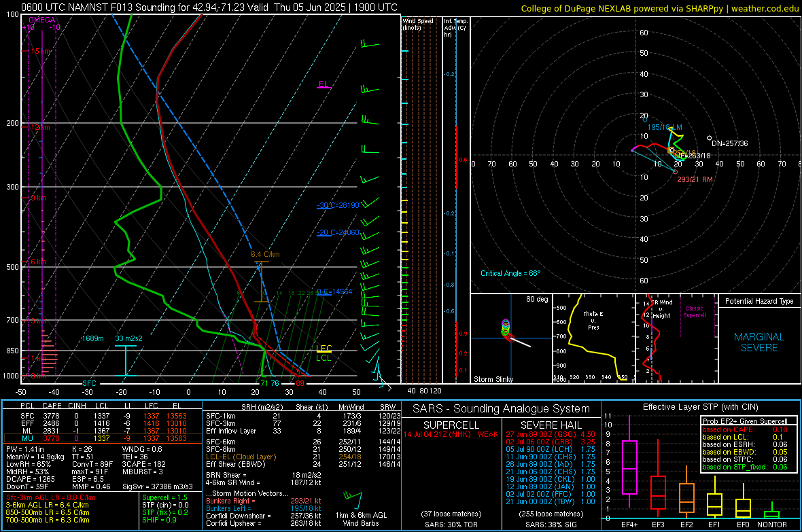Click the Theta-E v. Pres inset label
The image size is (802, 532).
[593, 320]
